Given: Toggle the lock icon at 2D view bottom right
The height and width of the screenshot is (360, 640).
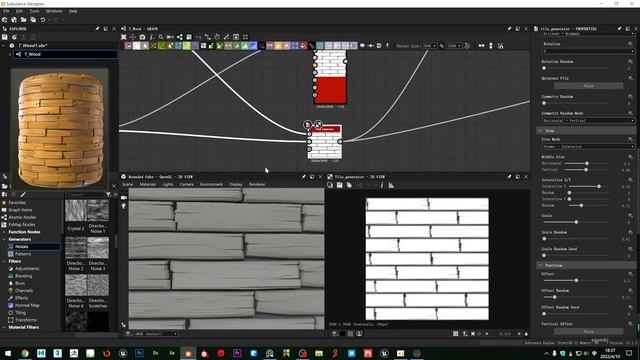Looking at the screenshot, I should [x=526, y=334].
